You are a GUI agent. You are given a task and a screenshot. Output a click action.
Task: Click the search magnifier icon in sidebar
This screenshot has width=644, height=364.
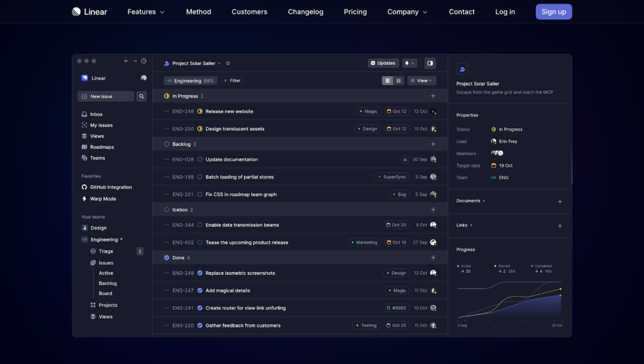coord(142,96)
